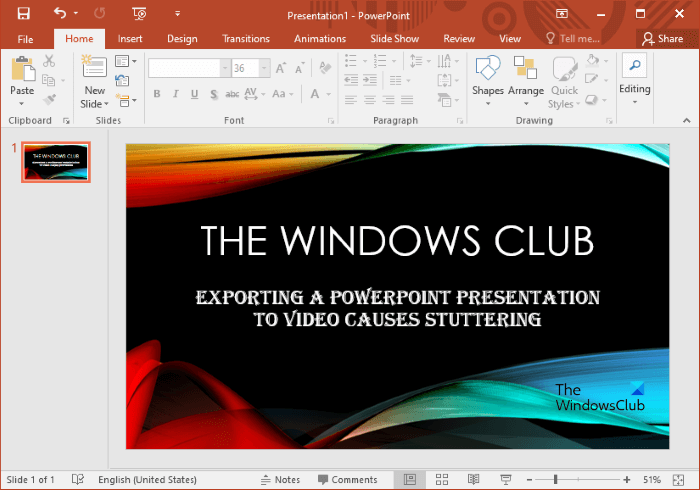Click the Save icon in title bar
The height and width of the screenshot is (490, 700).
(23, 14)
